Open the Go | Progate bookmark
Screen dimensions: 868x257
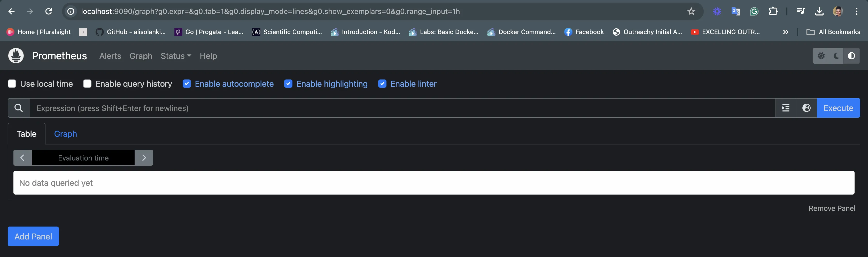coord(208,32)
